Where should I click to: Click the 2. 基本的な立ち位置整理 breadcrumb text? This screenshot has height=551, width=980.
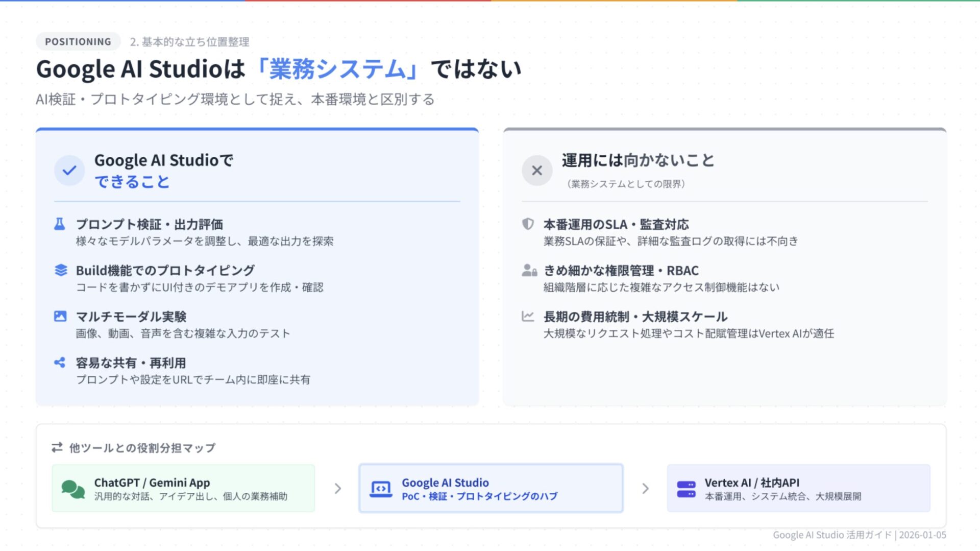click(x=189, y=42)
